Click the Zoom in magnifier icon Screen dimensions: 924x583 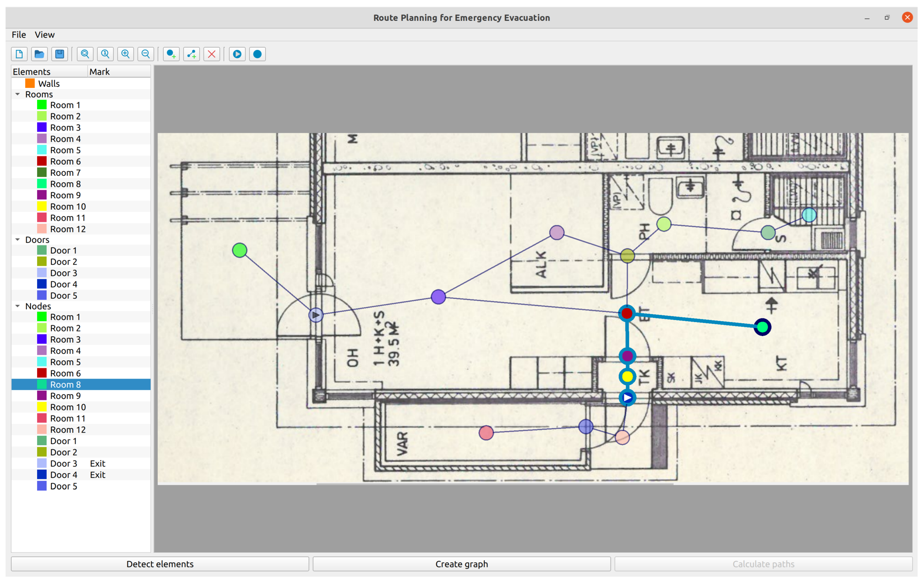(126, 54)
